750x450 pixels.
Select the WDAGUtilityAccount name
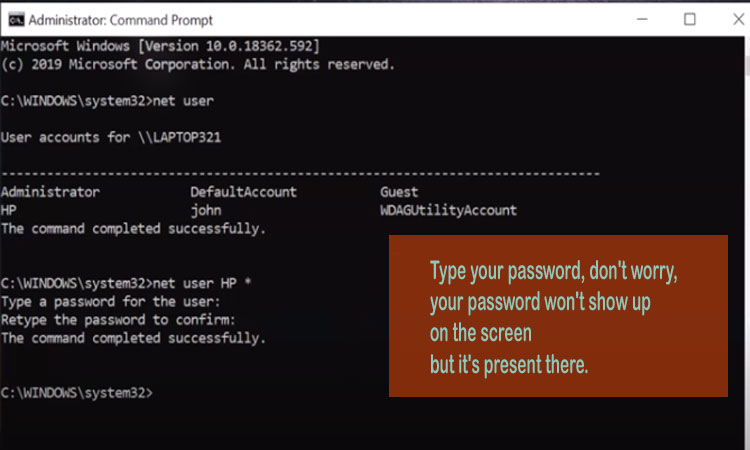tap(449, 210)
